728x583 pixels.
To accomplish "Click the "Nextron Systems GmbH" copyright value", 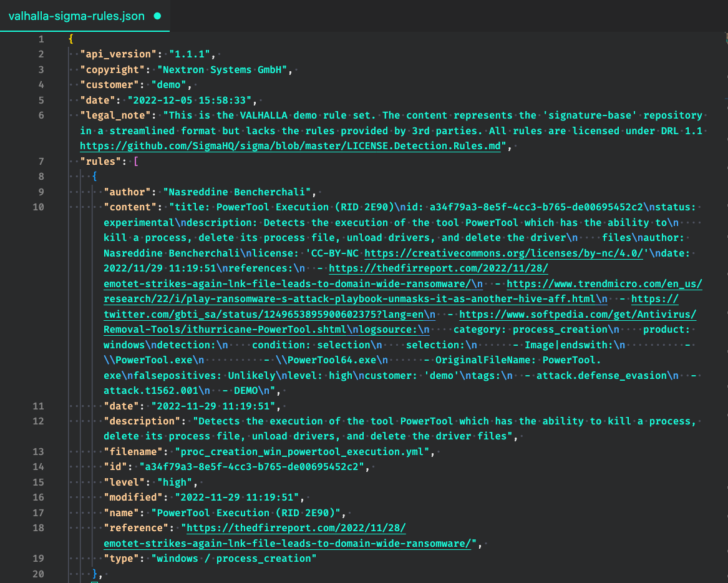I will (225, 69).
